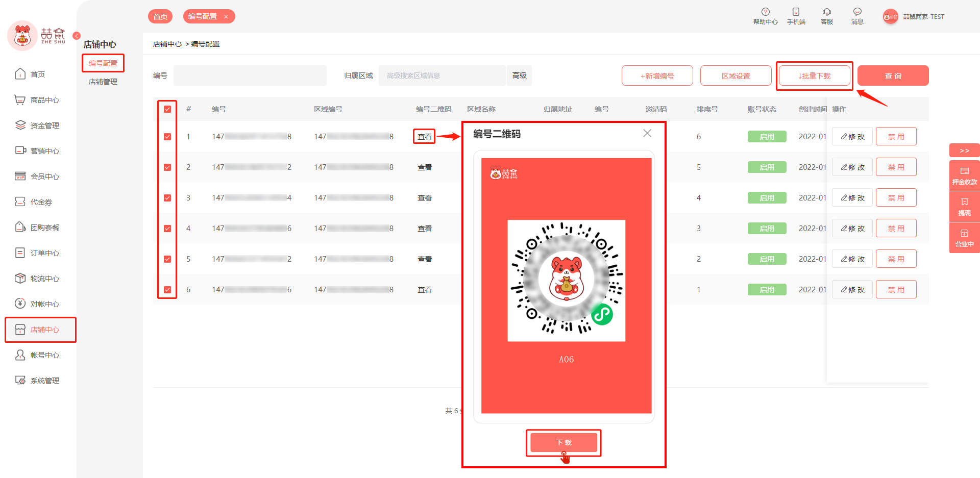Click 修改 for the row with sort 3
This screenshot has width=980, height=478.
pyautogui.click(x=852, y=229)
